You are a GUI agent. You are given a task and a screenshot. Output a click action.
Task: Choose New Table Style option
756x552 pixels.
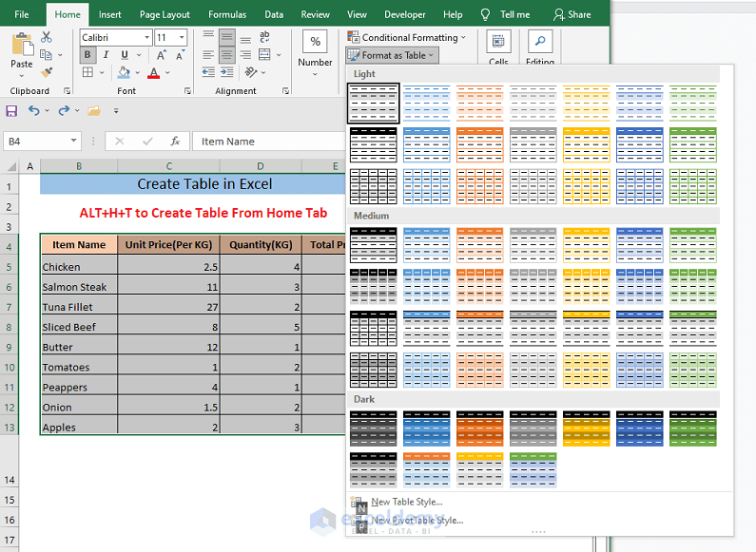coord(406,502)
